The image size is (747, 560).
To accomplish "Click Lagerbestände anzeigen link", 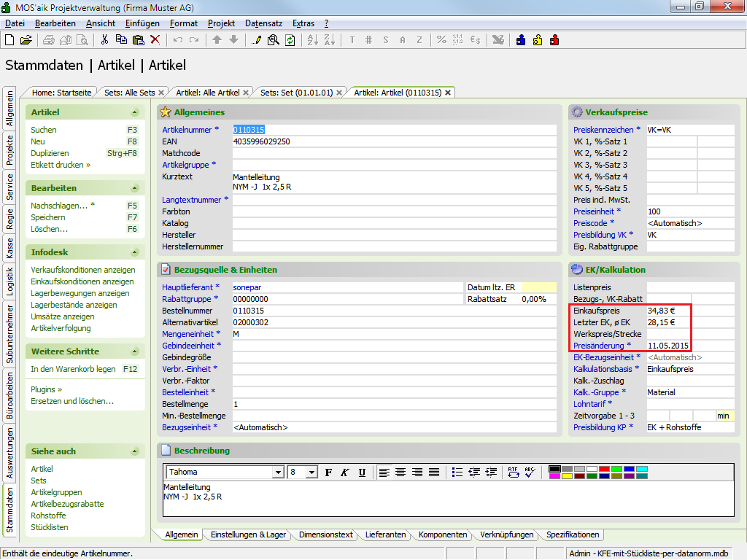I will click(x=74, y=305).
